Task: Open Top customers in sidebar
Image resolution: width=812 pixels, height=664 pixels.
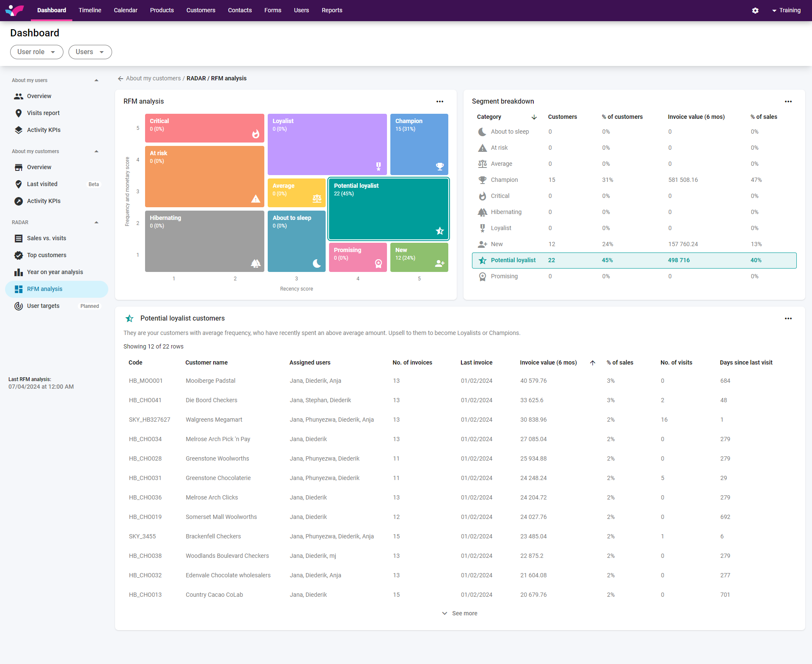Action: tap(47, 255)
